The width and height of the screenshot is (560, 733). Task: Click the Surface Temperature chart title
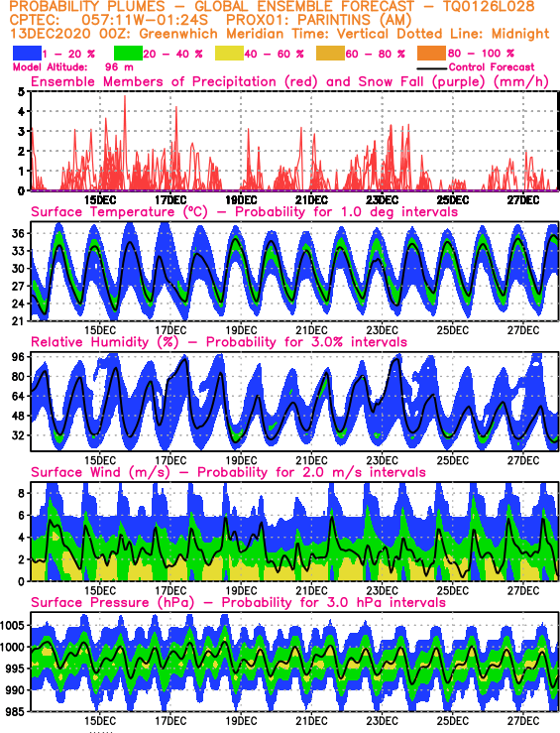tap(244, 211)
